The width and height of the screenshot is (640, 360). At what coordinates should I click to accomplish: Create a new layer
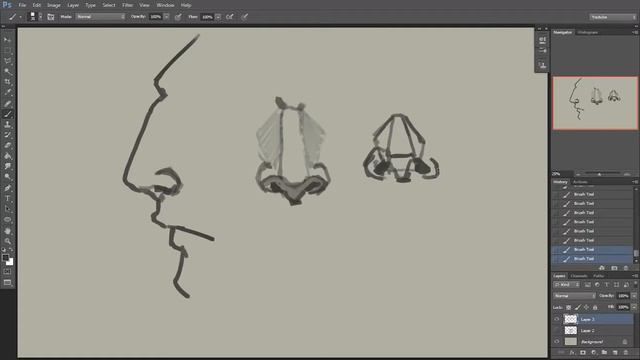[x=615, y=352]
